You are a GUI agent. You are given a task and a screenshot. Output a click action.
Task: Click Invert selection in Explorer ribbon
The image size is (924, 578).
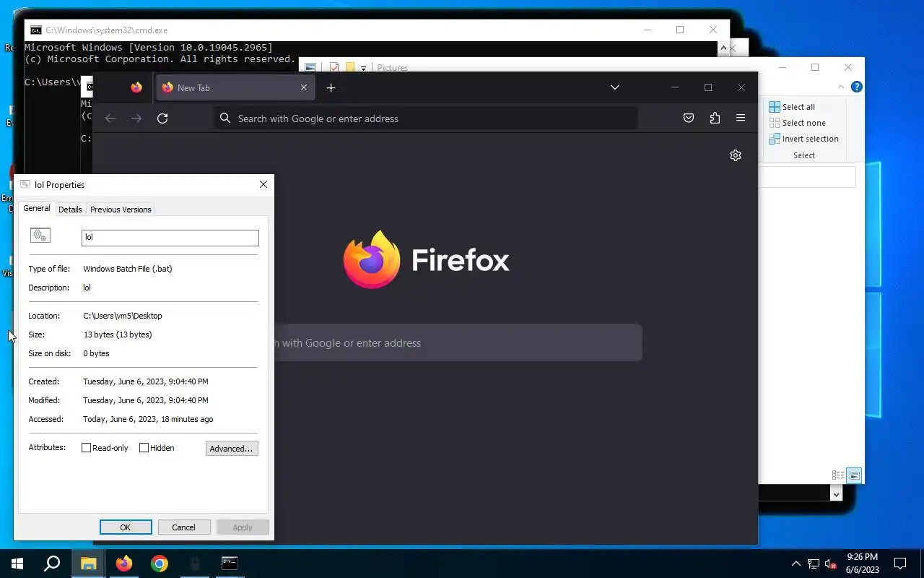point(803,139)
